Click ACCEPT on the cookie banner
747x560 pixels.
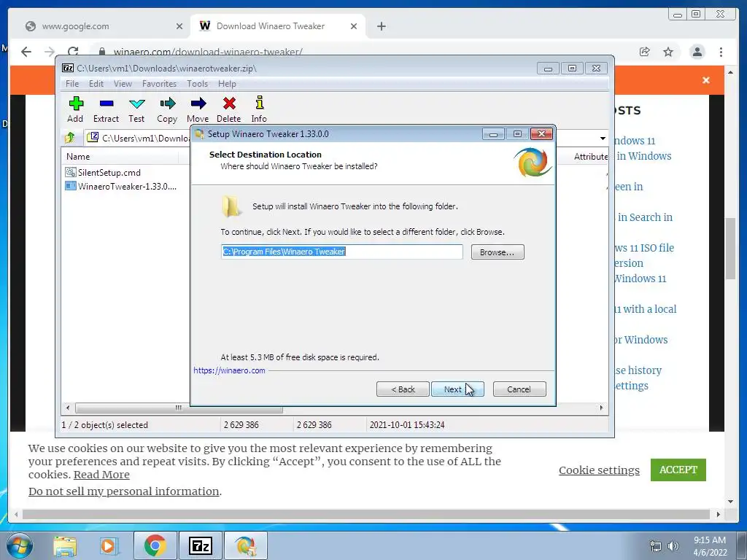(678, 470)
